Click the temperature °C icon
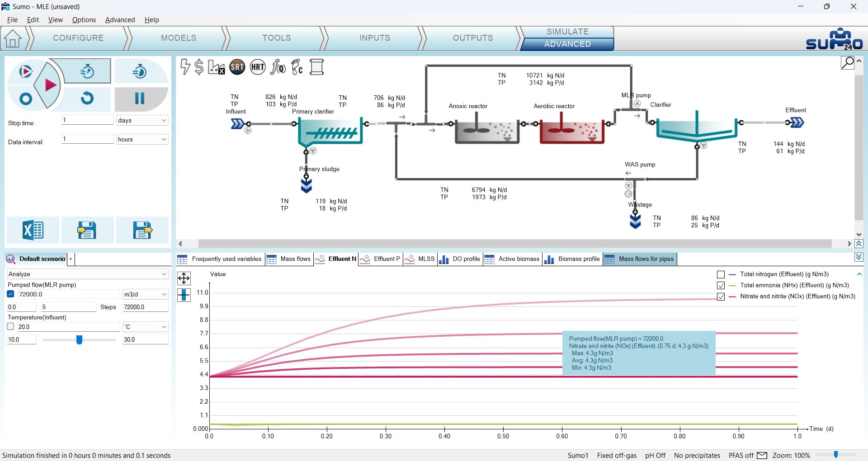868x461 pixels. [297, 67]
